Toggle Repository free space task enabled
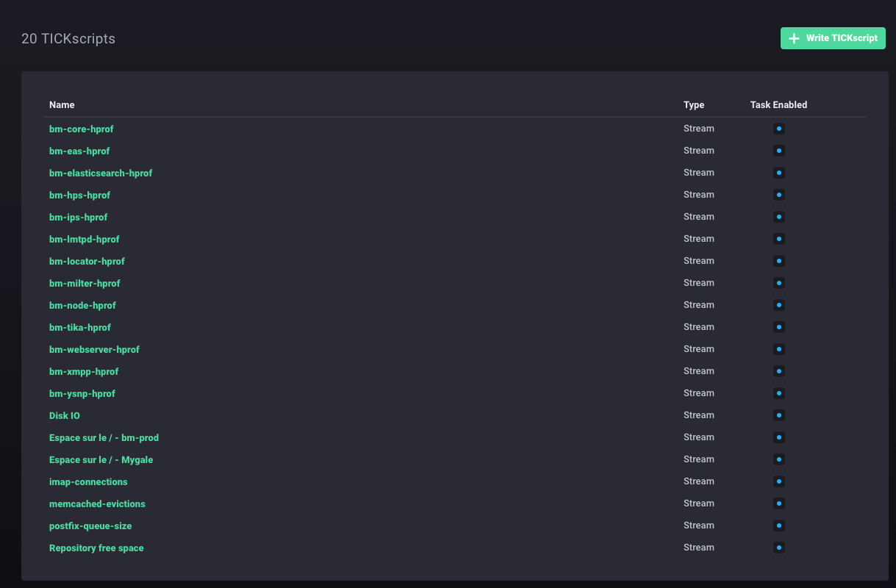This screenshot has width=896, height=588. (x=779, y=548)
